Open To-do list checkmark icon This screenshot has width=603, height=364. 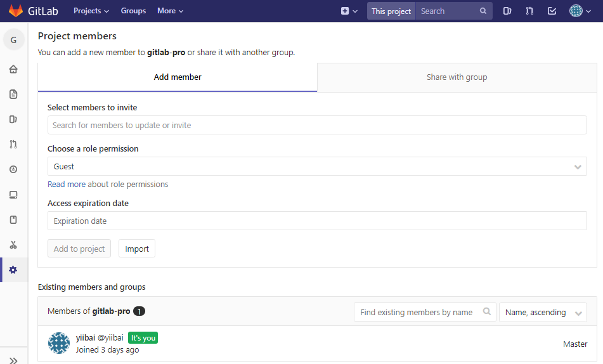tap(552, 11)
